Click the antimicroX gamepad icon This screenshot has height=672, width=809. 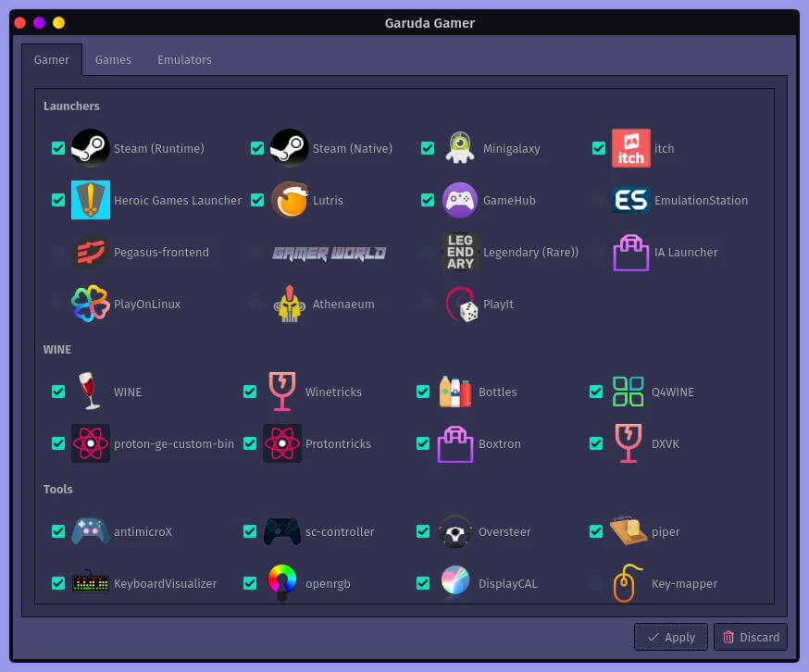[91, 531]
